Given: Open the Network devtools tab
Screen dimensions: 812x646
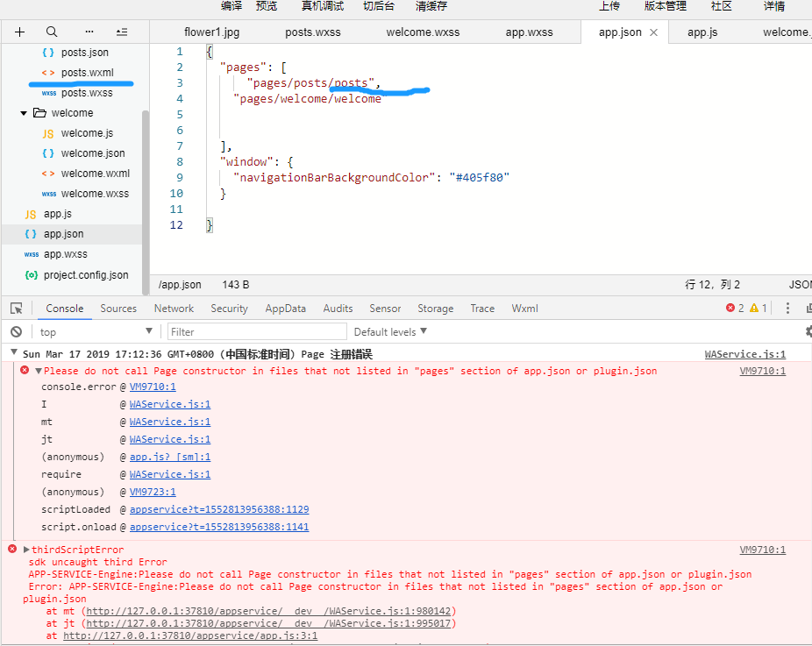Looking at the screenshot, I should (174, 309).
